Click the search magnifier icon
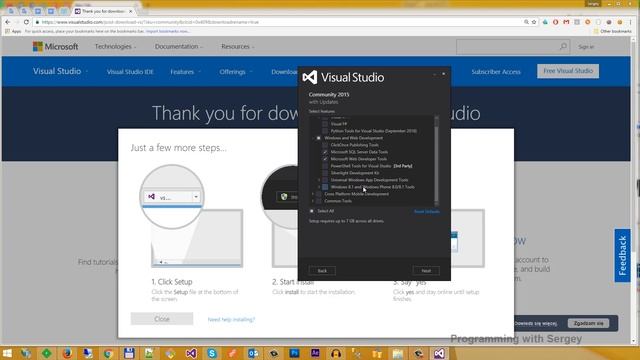This screenshot has width=640, height=360. tap(563, 47)
